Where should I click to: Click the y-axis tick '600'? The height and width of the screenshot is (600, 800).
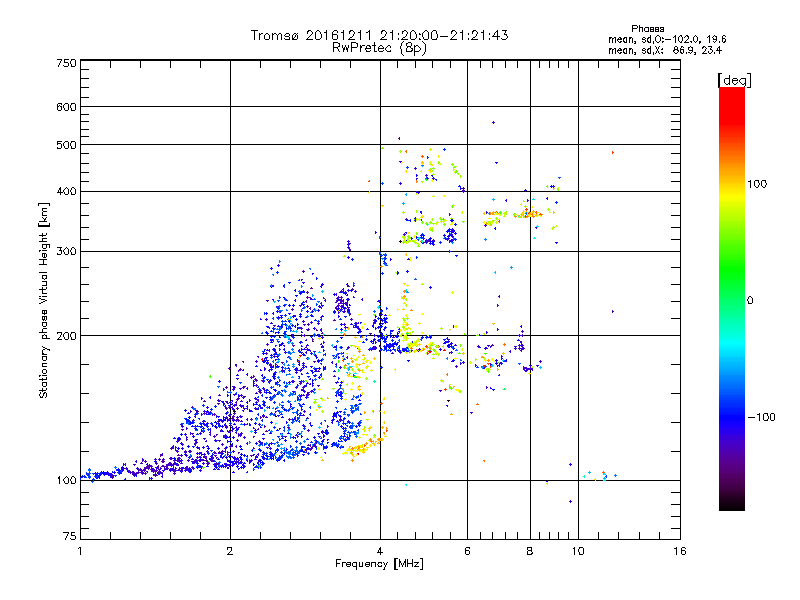tap(66, 107)
